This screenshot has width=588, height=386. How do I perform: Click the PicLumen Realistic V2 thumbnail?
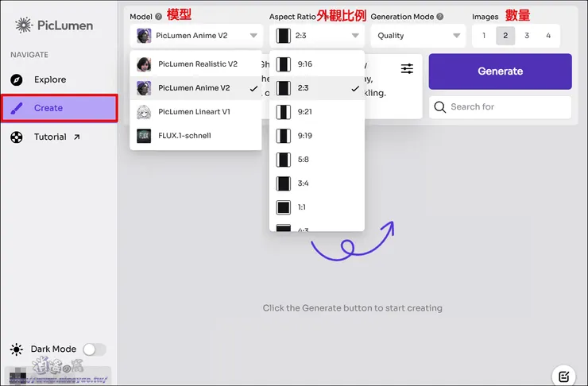coord(144,64)
